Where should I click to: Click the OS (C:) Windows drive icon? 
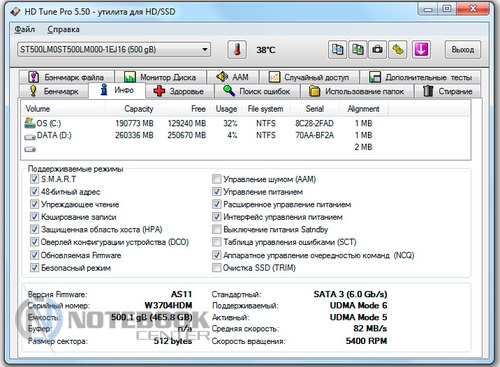click(30, 123)
